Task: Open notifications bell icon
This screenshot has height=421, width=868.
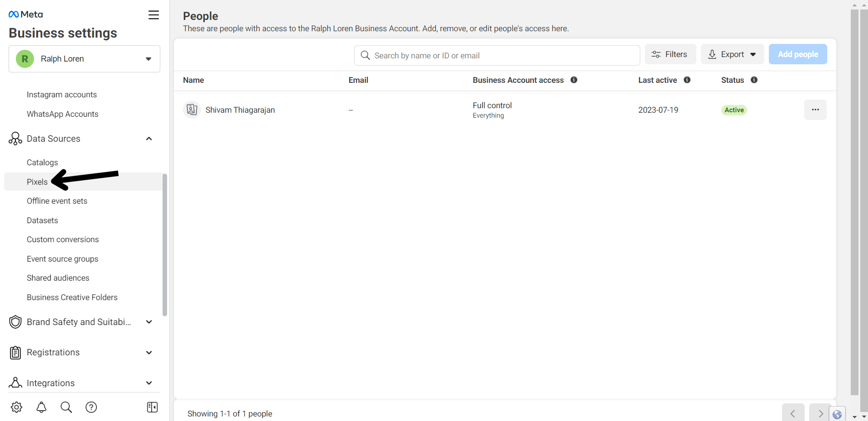Action: (41, 407)
